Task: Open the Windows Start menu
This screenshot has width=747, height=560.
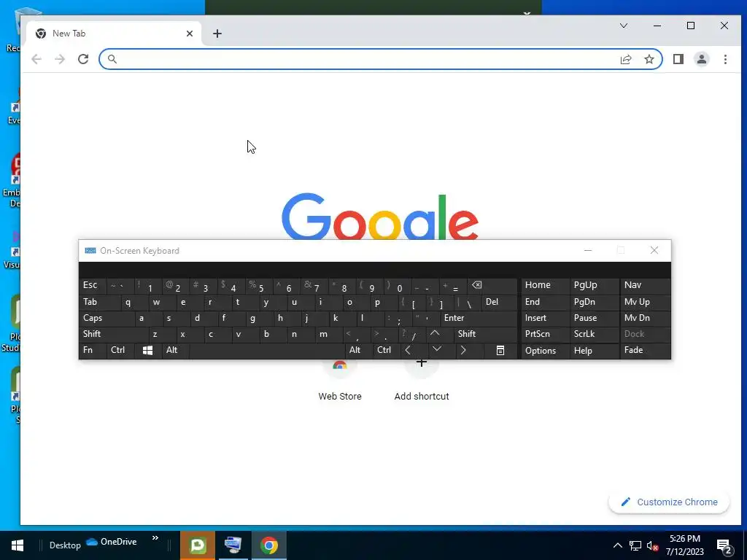Action: pyautogui.click(x=18, y=545)
